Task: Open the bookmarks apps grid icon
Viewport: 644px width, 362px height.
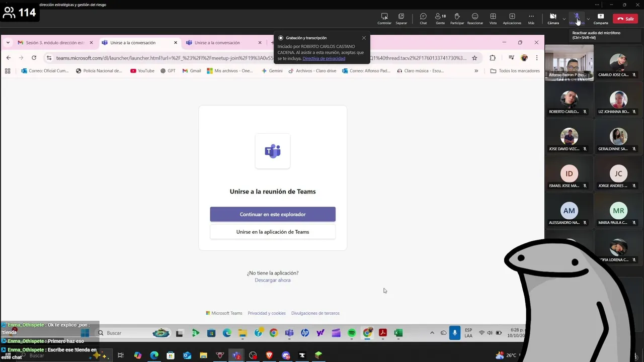Action: pyautogui.click(x=8, y=71)
